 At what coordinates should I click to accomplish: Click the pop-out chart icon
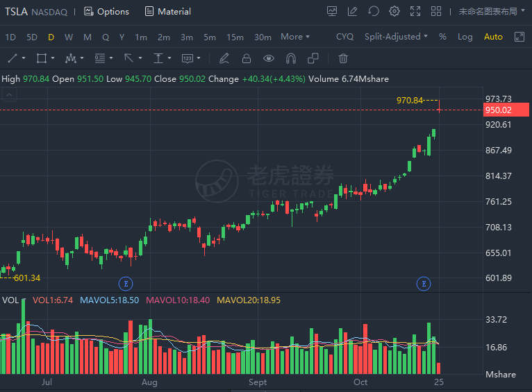[519, 37]
